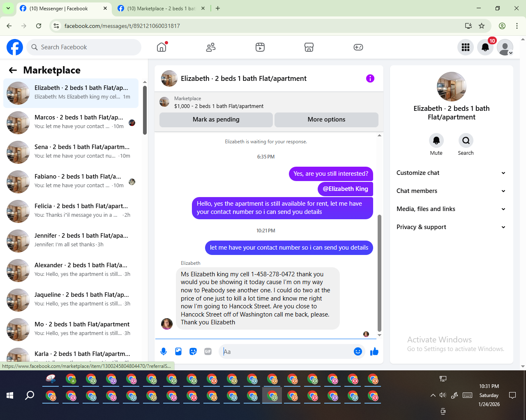Close the Marketplace 2 beds tab

203,8
